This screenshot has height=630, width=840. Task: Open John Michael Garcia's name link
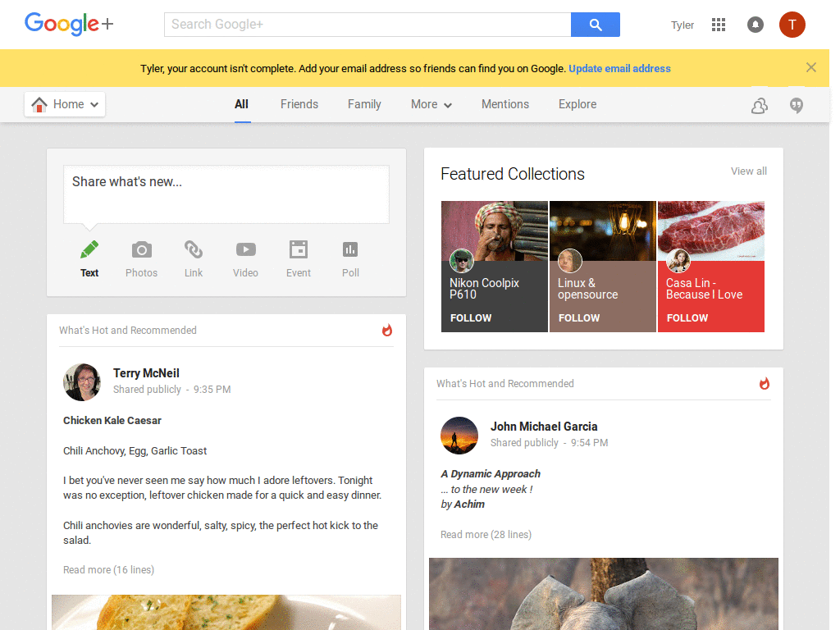click(544, 427)
